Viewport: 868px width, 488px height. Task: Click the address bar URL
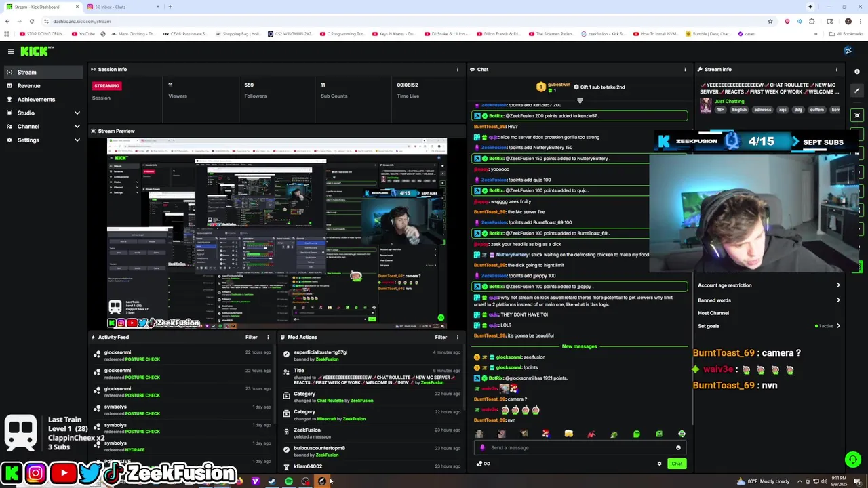coord(82,21)
